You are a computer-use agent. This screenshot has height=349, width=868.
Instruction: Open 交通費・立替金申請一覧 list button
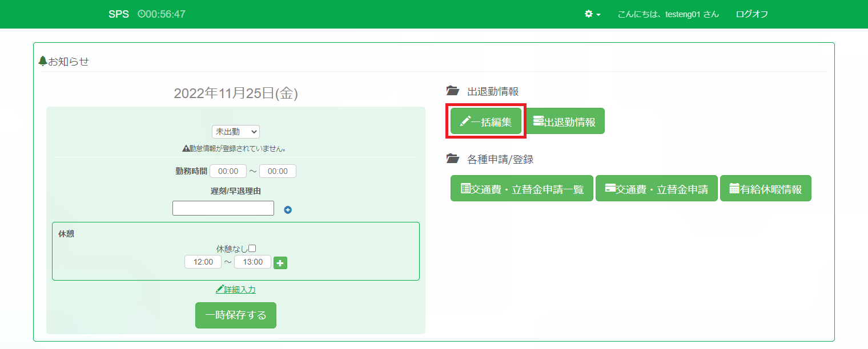tap(522, 188)
